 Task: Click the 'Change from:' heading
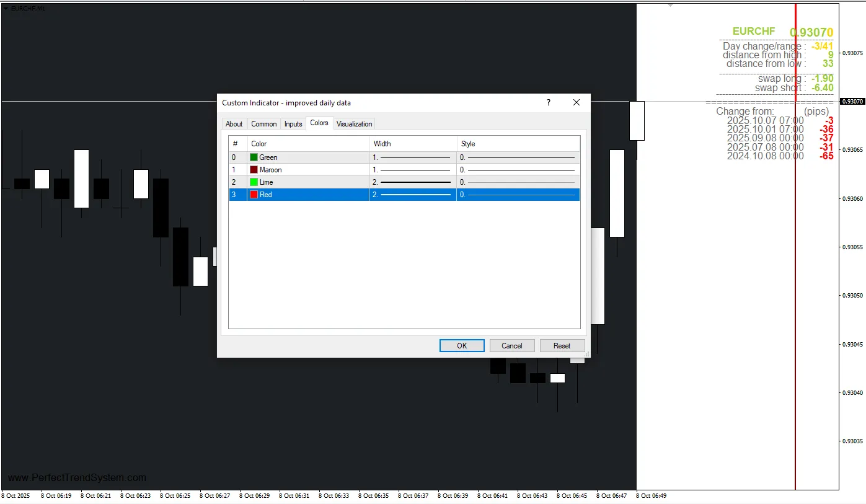click(x=745, y=112)
